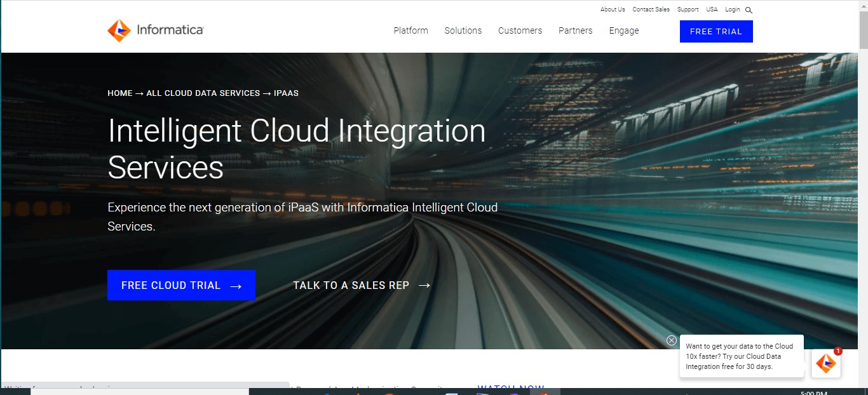868x395 pixels.
Task: Open the Cloud Data Integration chat message
Action: (742, 356)
